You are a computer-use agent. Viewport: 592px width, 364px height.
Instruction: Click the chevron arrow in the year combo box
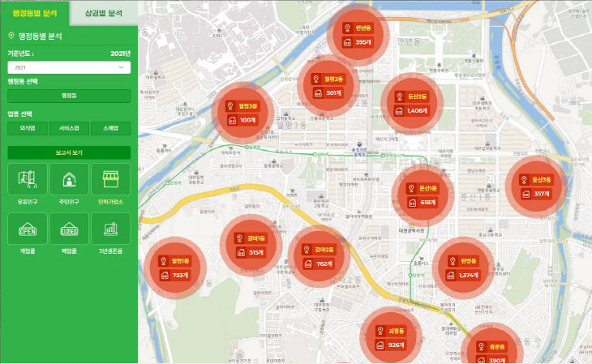pyautogui.click(x=122, y=68)
